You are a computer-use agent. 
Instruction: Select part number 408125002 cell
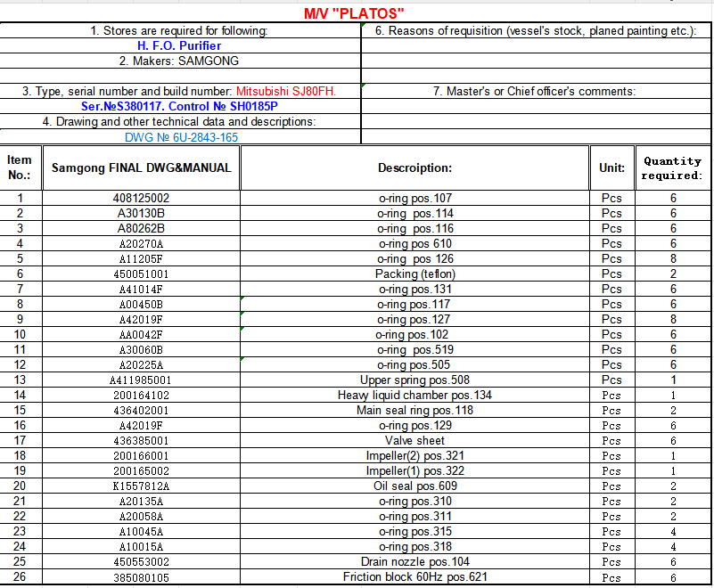[141, 198]
